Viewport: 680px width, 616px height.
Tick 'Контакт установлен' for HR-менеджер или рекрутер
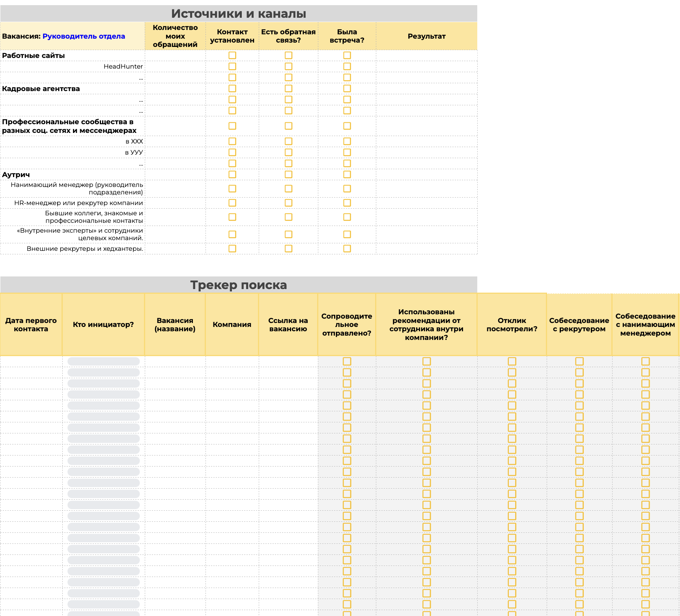[x=232, y=203]
